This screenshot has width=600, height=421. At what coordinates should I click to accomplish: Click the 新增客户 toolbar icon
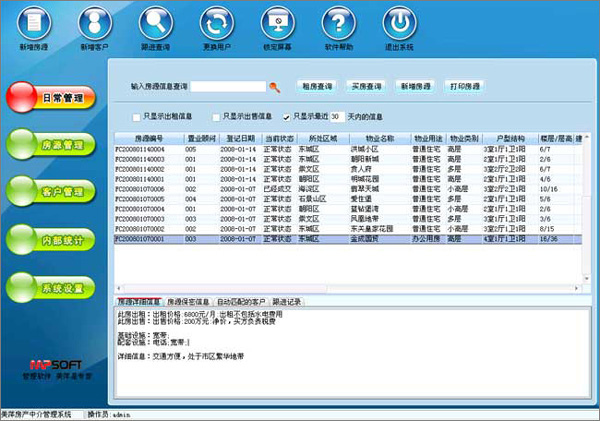(x=92, y=22)
